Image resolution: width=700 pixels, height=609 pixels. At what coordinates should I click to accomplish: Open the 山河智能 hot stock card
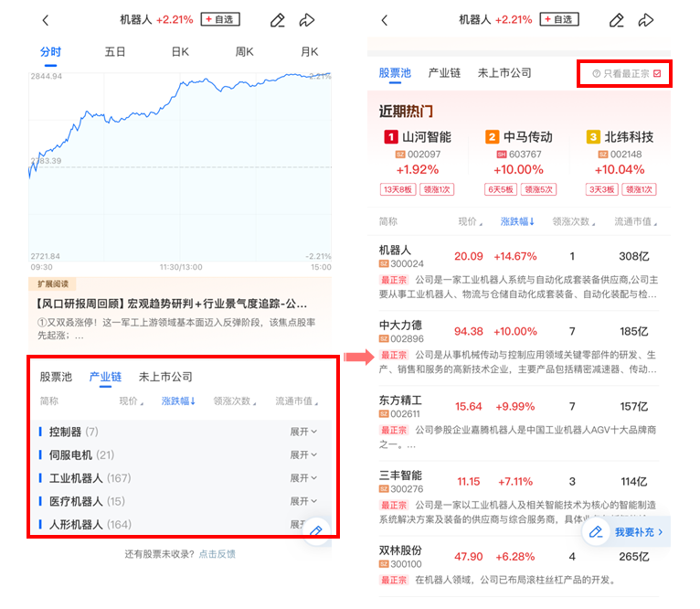coord(418,162)
